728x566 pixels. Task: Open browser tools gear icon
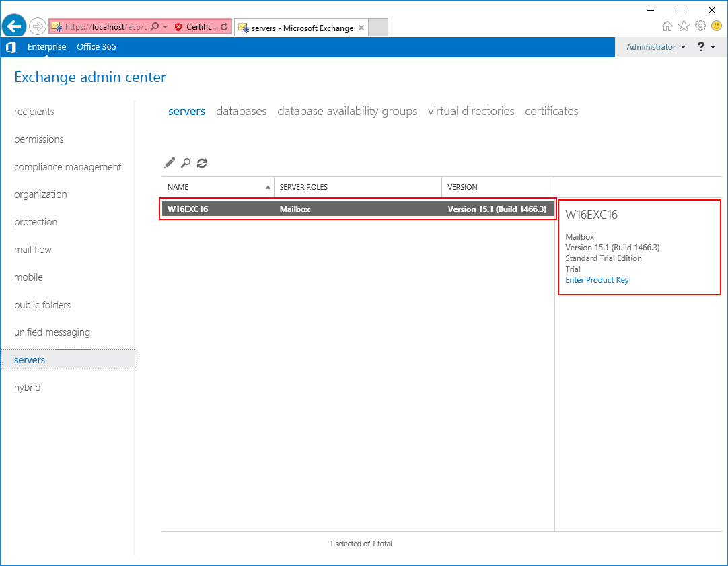tap(700, 26)
